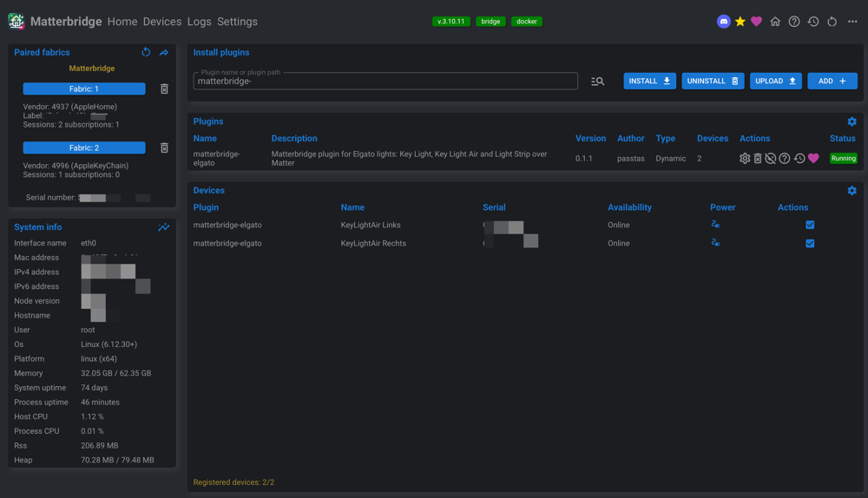Click the plugin search list icon
The height and width of the screenshot is (498, 868).
(597, 82)
